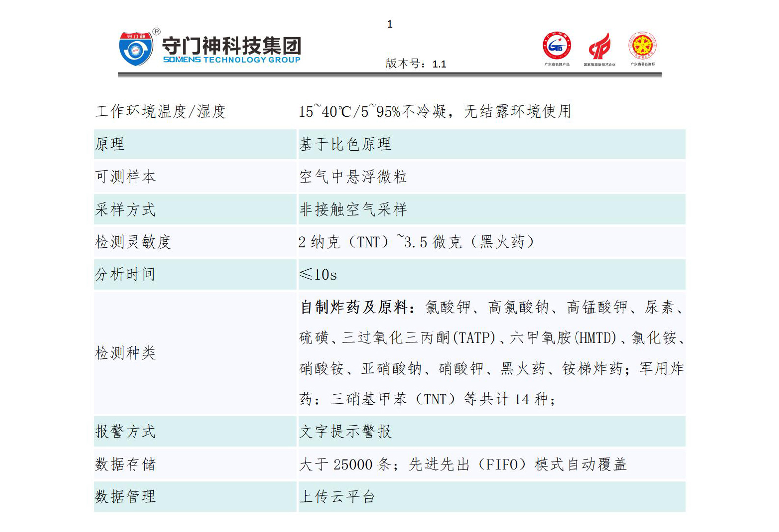Screen dimensions: 779x532
Task: Click the 版本号: 1.1 version label
Action: [416, 64]
